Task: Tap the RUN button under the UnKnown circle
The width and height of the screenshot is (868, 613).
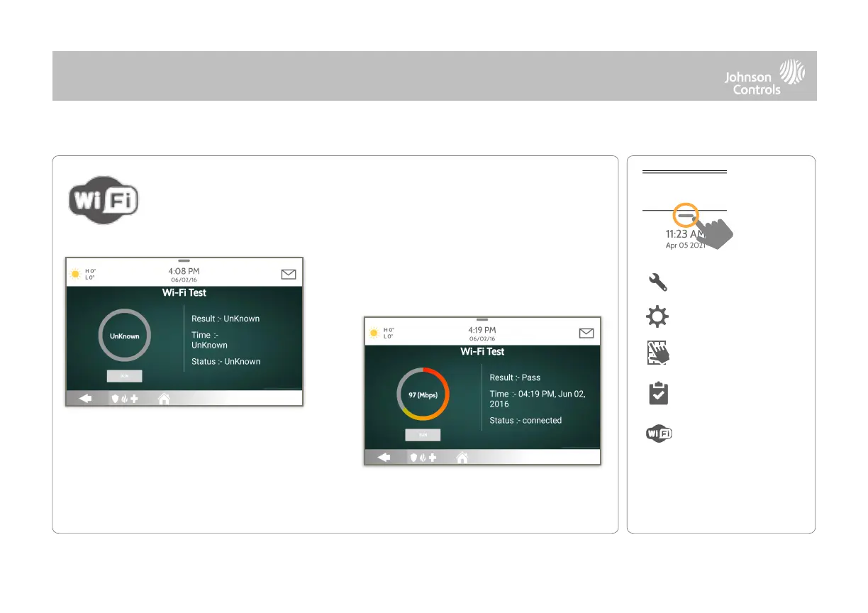Action: (125, 377)
